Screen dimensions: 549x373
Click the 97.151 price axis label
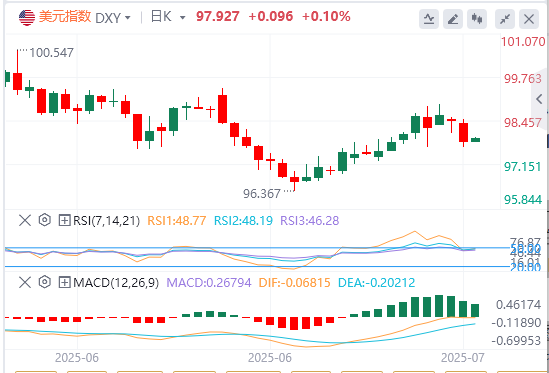tap(522, 167)
